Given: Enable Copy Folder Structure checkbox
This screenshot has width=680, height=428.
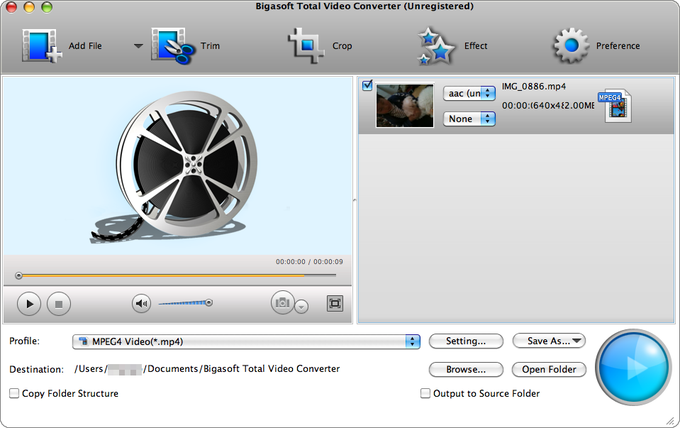Looking at the screenshot, I should 14,393.
